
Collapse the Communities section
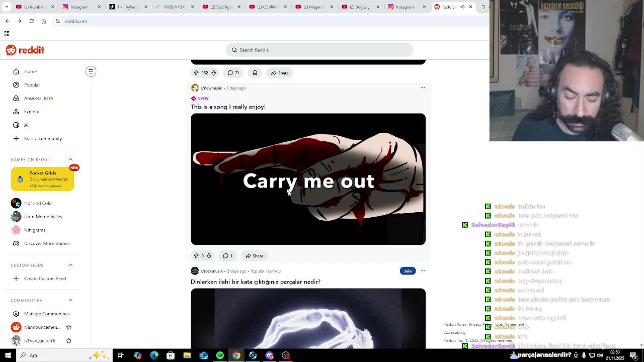[70, 300]
